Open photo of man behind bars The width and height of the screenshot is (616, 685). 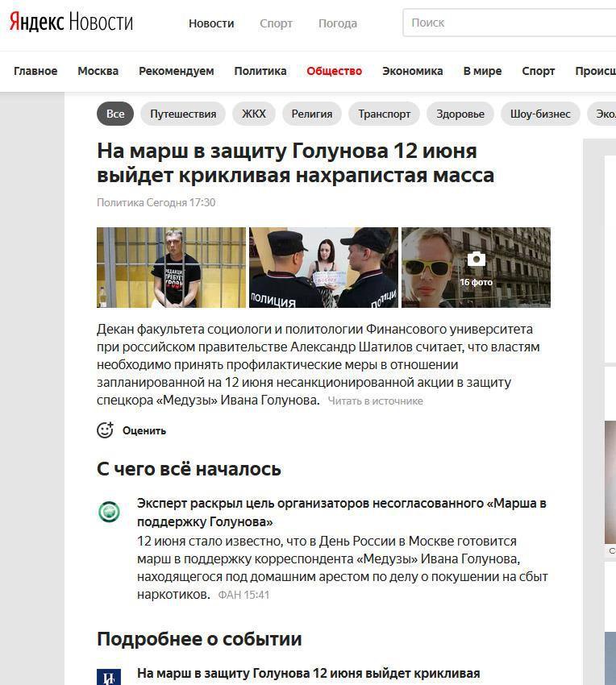click(172, 268)
